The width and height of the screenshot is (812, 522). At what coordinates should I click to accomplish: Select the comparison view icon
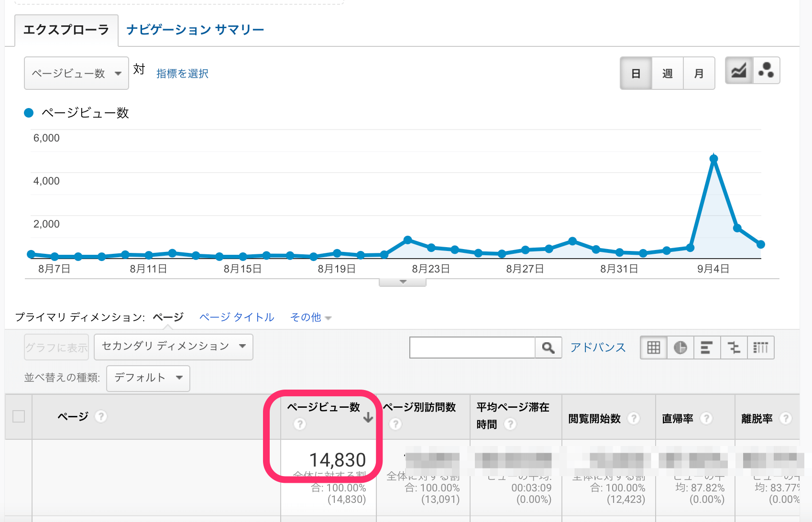[x=734, y=348]
